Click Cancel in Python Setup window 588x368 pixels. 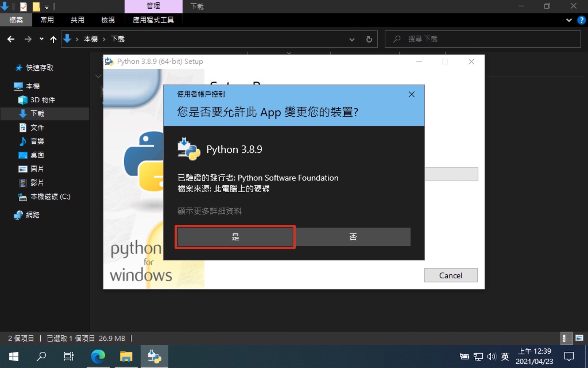tap(450, 275)
